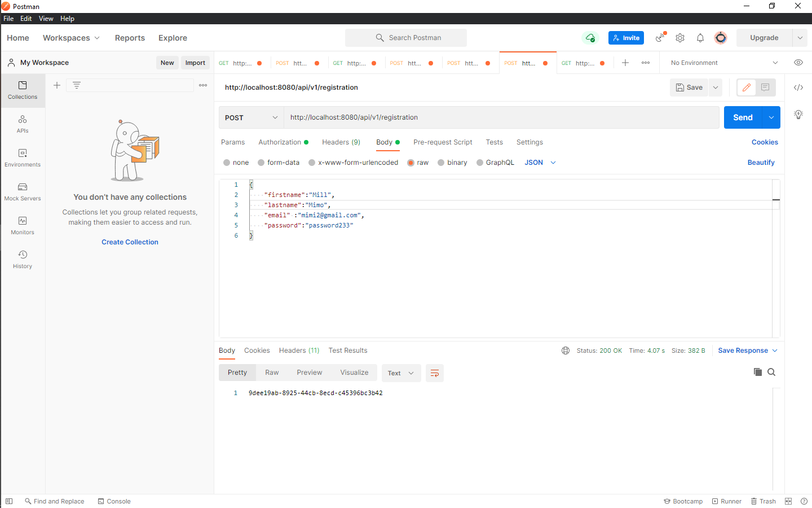
Task: Select the x-www-form-urlencoded radio
Action: (x=312, y=163)
